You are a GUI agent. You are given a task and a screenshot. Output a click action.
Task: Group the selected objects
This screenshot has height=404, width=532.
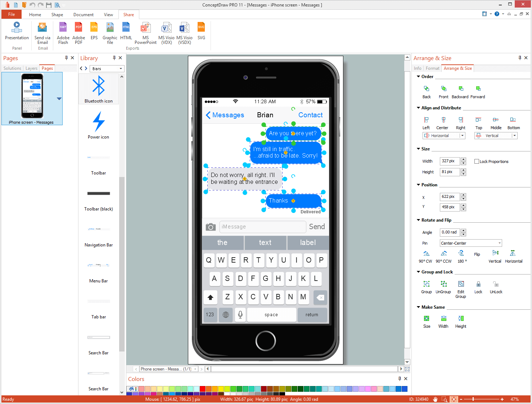(427, 287)
